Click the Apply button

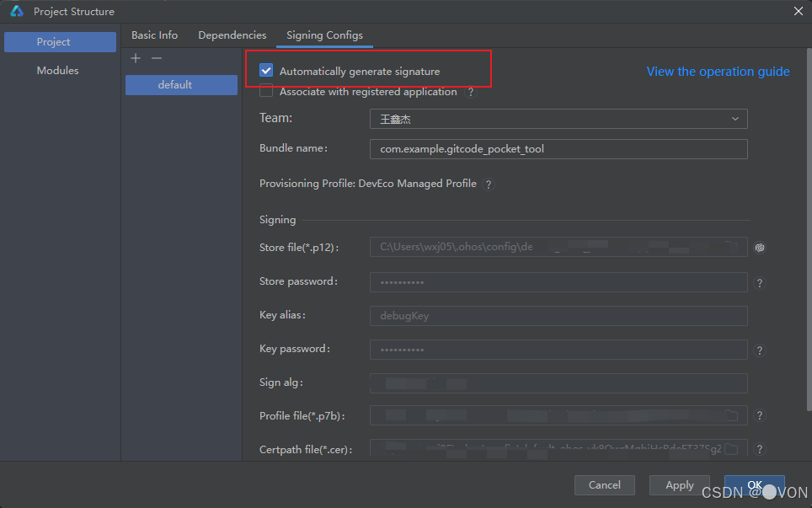pos(680,485)
